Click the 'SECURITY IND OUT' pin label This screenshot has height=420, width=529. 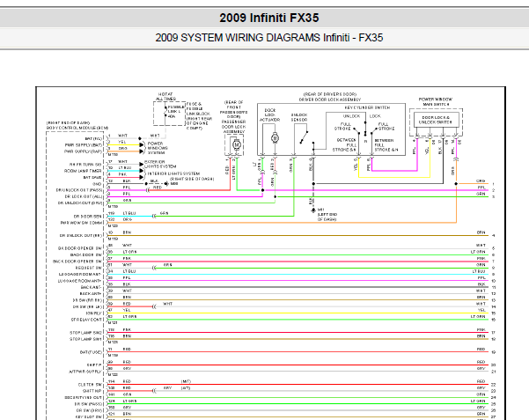tap(84, 397)
